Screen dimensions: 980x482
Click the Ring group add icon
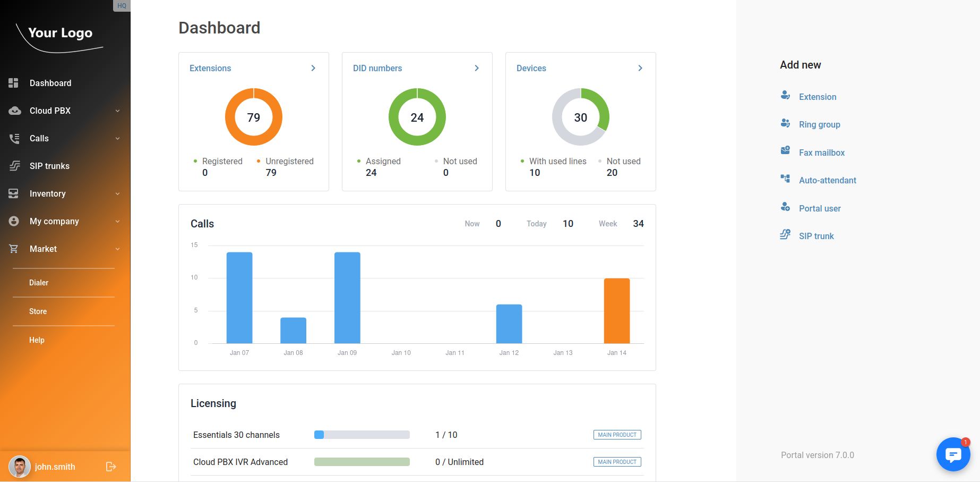click(785, 123)
